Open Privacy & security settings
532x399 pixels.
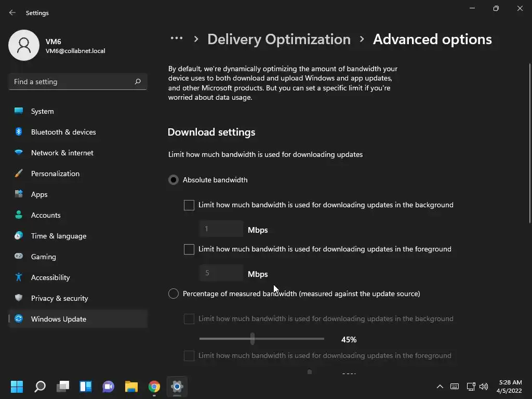click(x=78, y=298)
